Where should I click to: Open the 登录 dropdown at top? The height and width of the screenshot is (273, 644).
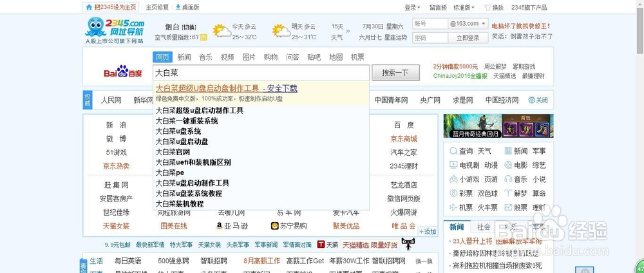tap(412, 7)
